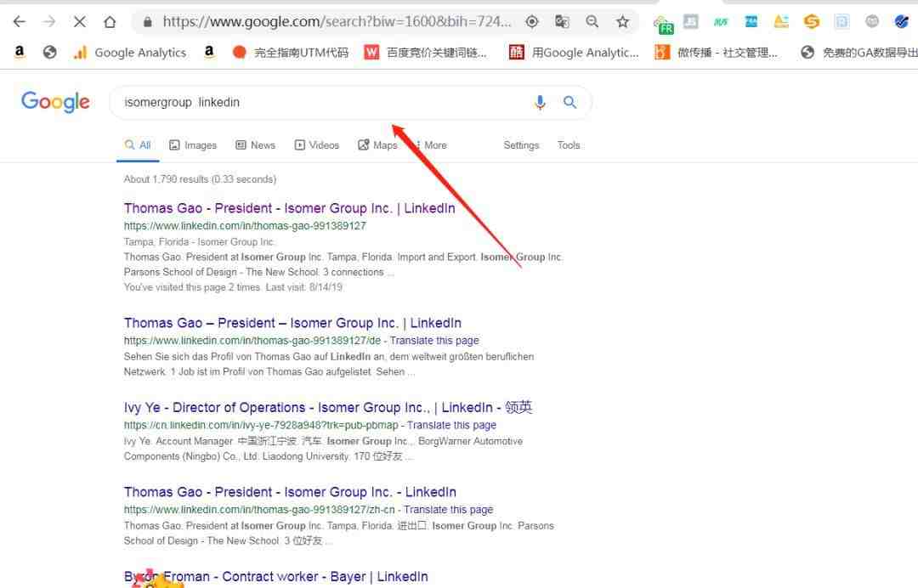Viewport: 918px width, 588px height.
Task: Open the Settings menu under search bar
Action: pos(521,145)
